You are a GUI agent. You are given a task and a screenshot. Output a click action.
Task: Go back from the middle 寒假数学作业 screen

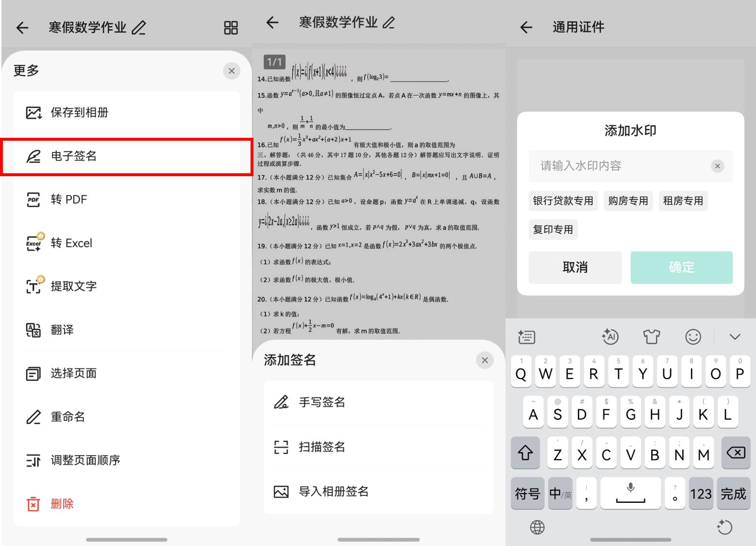(272, 22)
